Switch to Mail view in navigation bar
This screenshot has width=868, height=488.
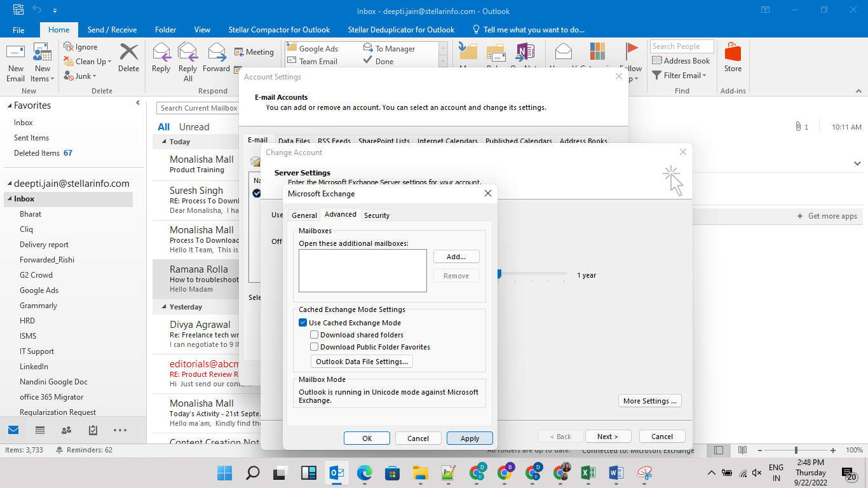point(13,430)
